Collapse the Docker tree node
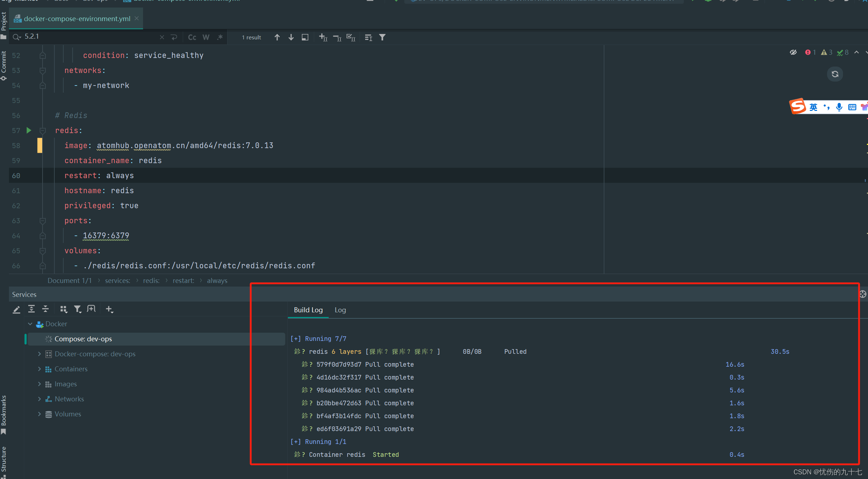 [x=30, y=324]
